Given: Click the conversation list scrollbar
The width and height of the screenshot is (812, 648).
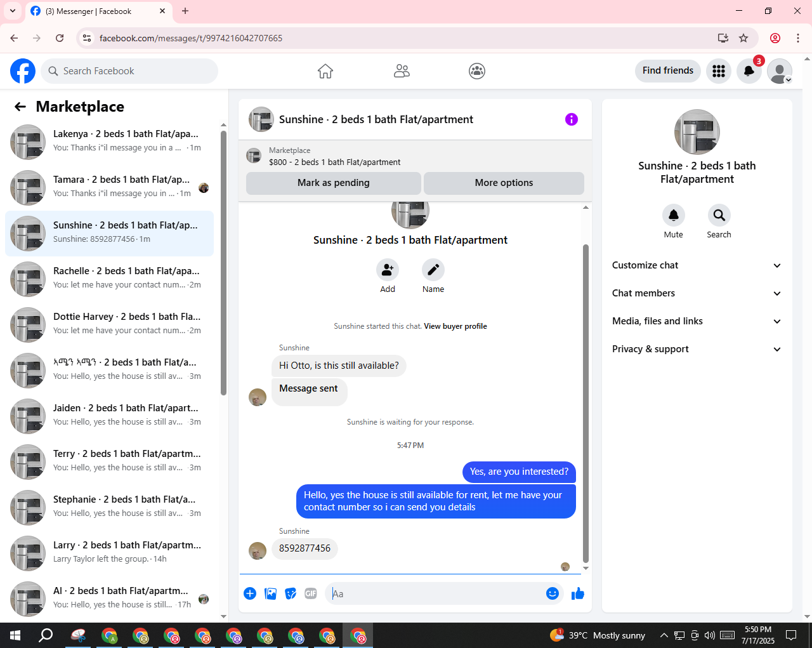Looking at the screenshot, I should (223, 263).
